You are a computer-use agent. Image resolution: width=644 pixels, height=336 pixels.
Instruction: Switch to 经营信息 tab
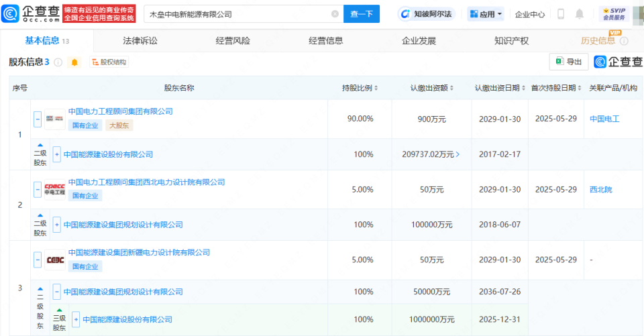click(x=326, y=41)
